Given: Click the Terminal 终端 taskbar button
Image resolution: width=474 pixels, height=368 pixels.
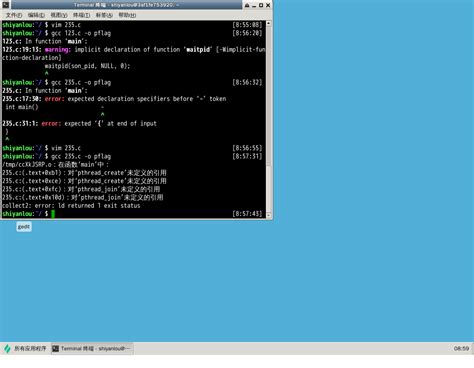Looking at the screenshot, I should pyautogui.click(x=92, y=348).
